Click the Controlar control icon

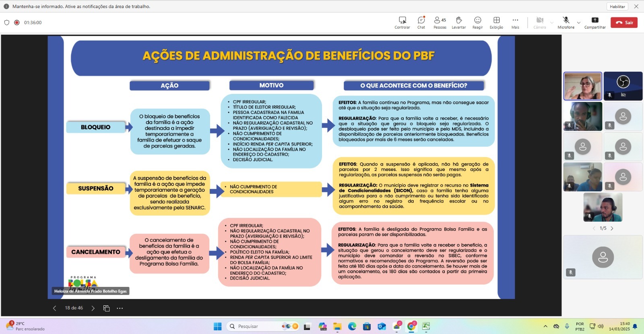tap(402, 22)
